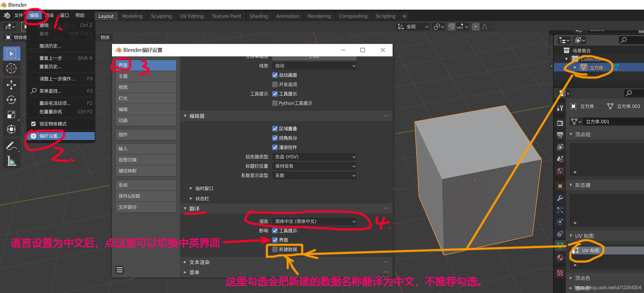Viewport: 644px width, 293px height.
Task: Open the World properties tab icon
Action: (x=560, y=171)
